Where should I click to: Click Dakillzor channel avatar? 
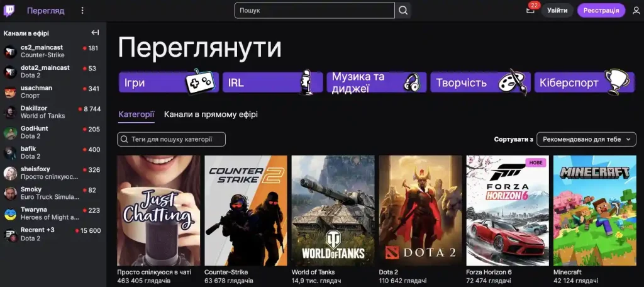pos(10,112)
